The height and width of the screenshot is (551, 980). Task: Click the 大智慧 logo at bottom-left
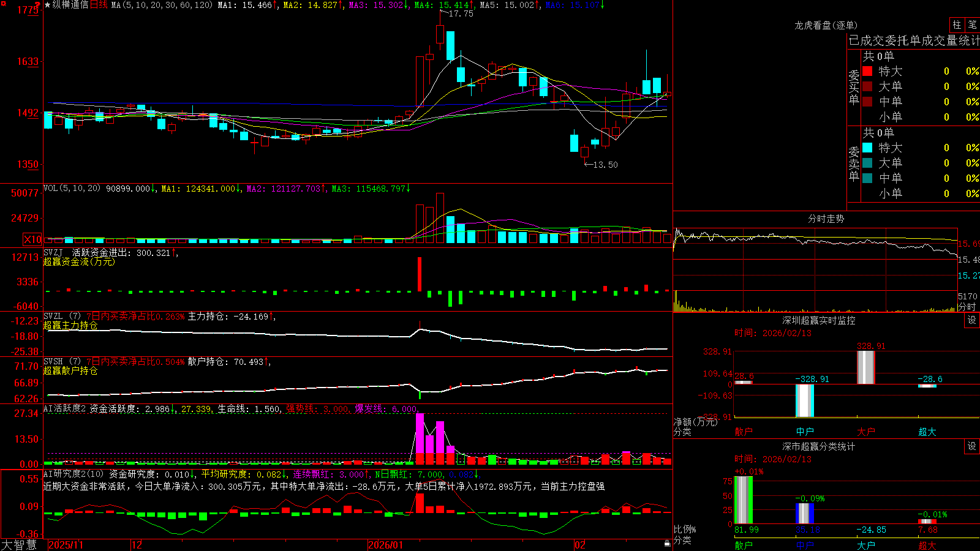click(19, 544)
